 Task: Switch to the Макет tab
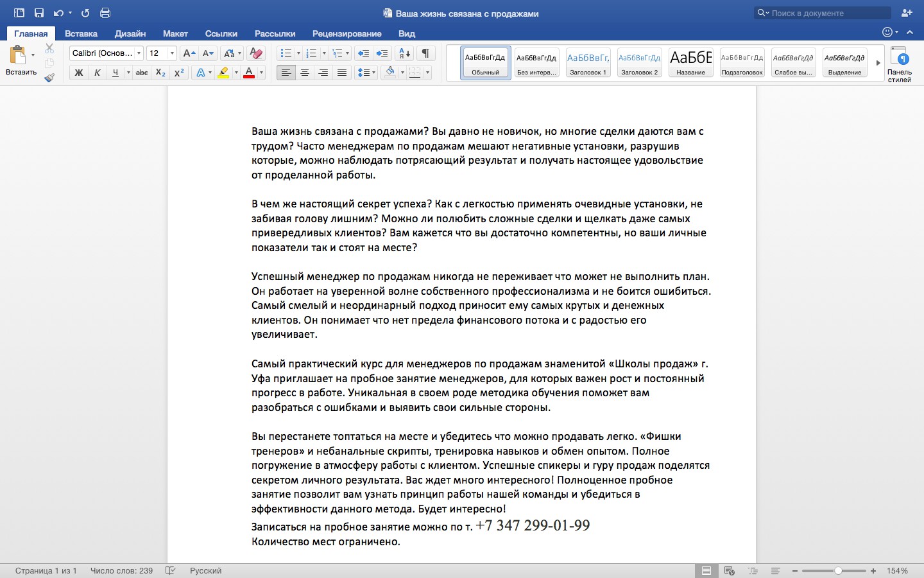(175, 33)
